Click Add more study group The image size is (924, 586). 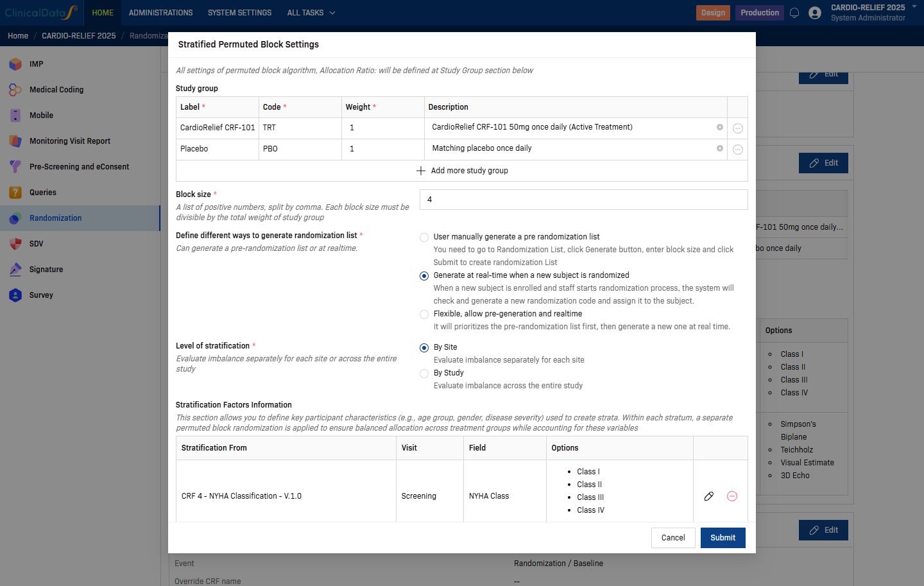point(462,171)
